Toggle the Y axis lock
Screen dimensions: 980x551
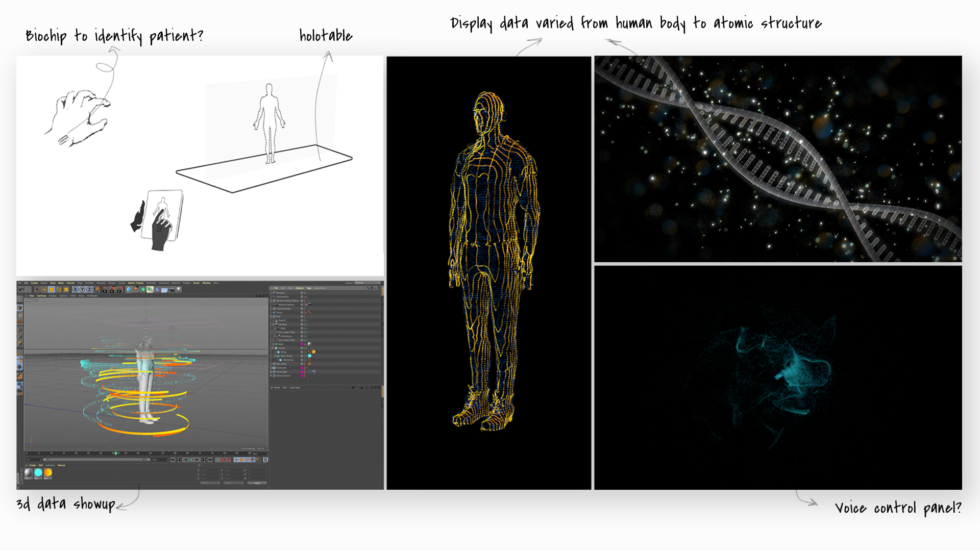coord(82,289)
